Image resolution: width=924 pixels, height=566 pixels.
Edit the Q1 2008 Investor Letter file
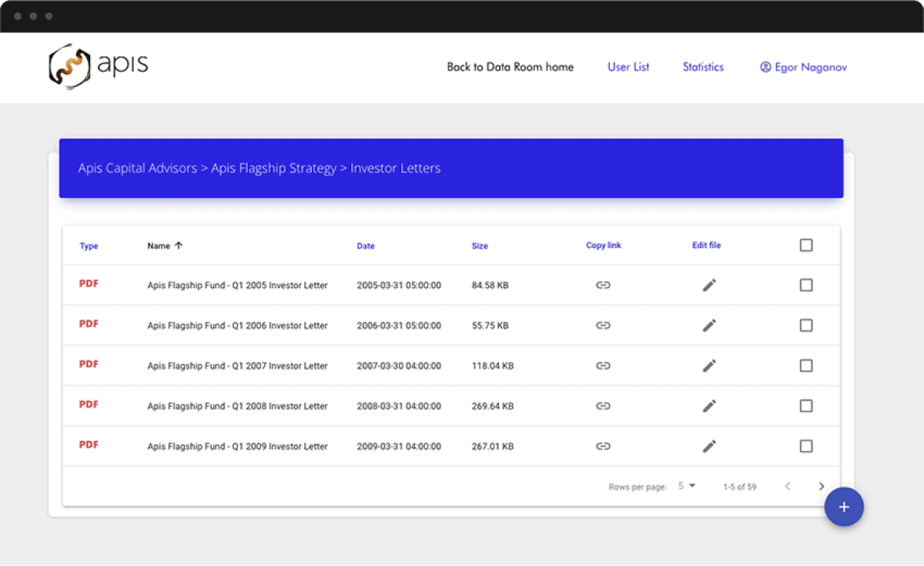tap(709, 406)
